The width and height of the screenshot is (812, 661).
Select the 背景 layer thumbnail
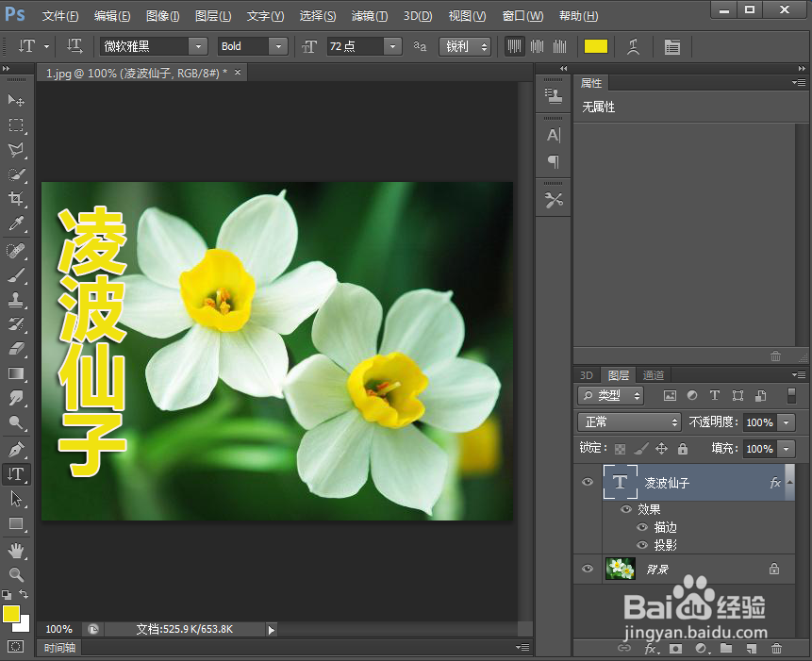pyautogui.click(x=621, y=569)
